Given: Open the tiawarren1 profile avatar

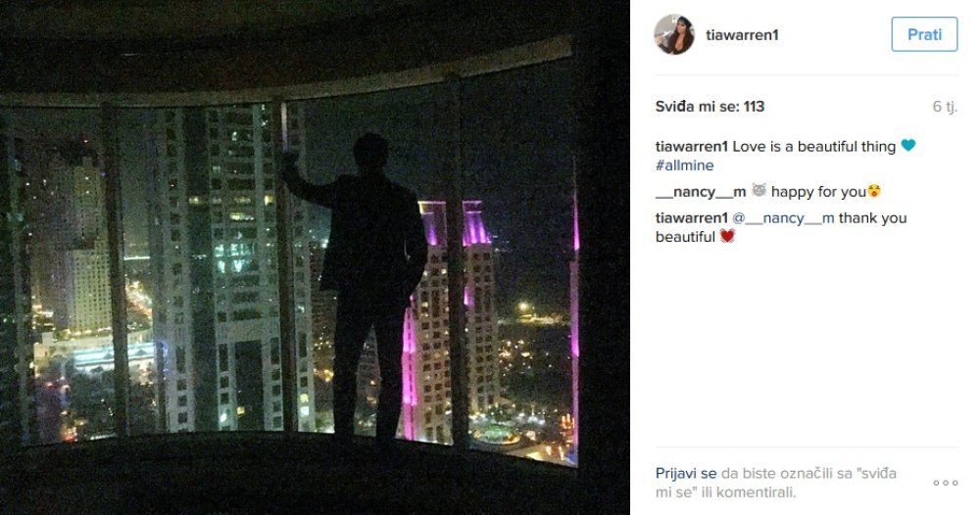Looking at the screenshot, I should coord(674,34).
